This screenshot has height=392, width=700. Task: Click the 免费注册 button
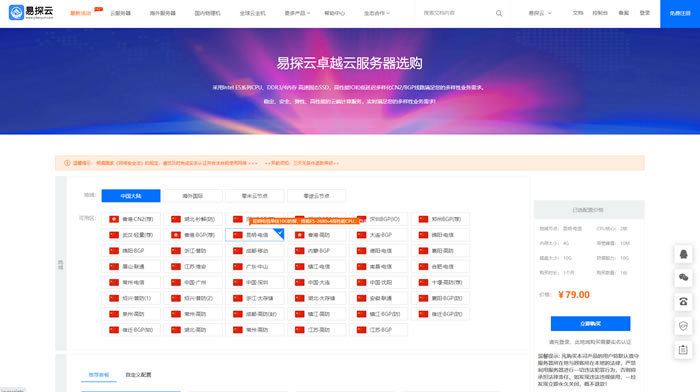coord(680,14)
